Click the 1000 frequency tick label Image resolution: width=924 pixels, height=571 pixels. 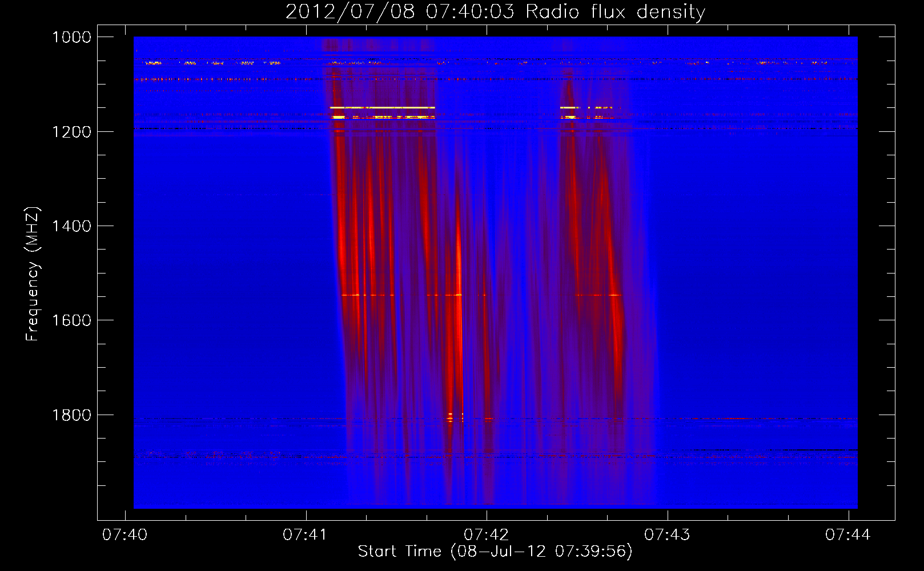(x=71, y=37)
